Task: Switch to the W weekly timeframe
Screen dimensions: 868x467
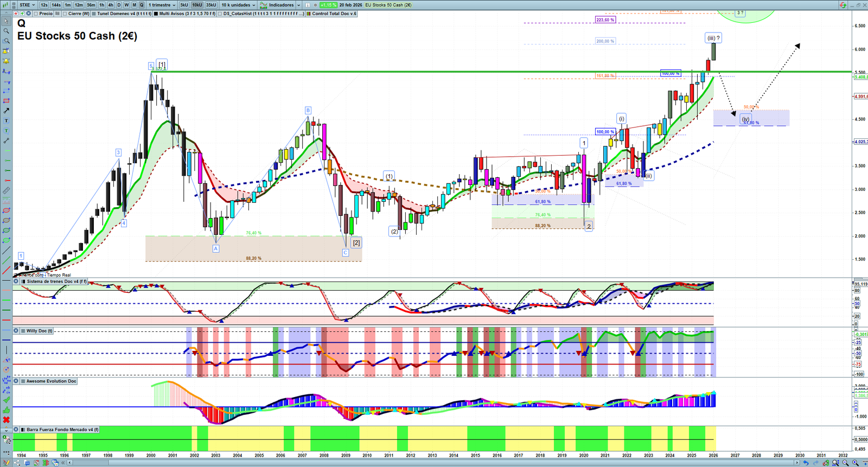Action: pos(126,5)
